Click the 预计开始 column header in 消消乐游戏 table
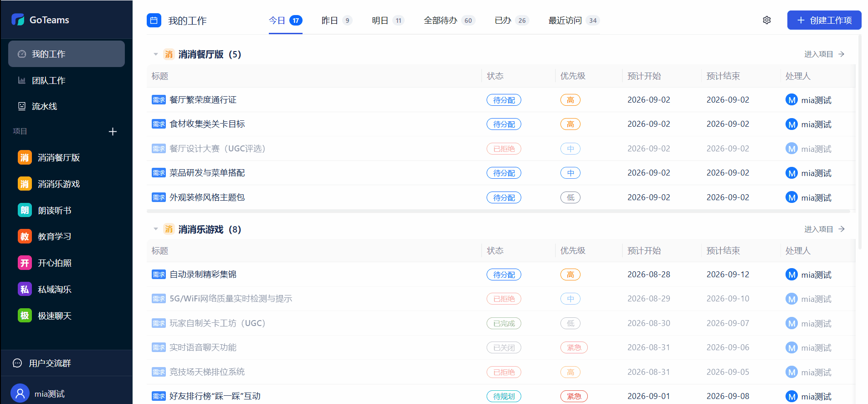Screen dimensions: 868x404 (644, 250)
